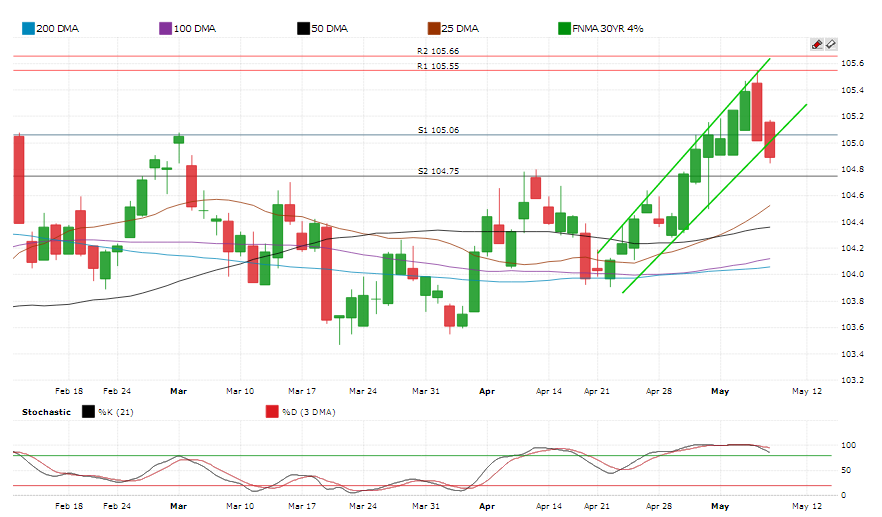
Task: Click the R2 105.66 resistance label
Action: click(x=438, y=51)
